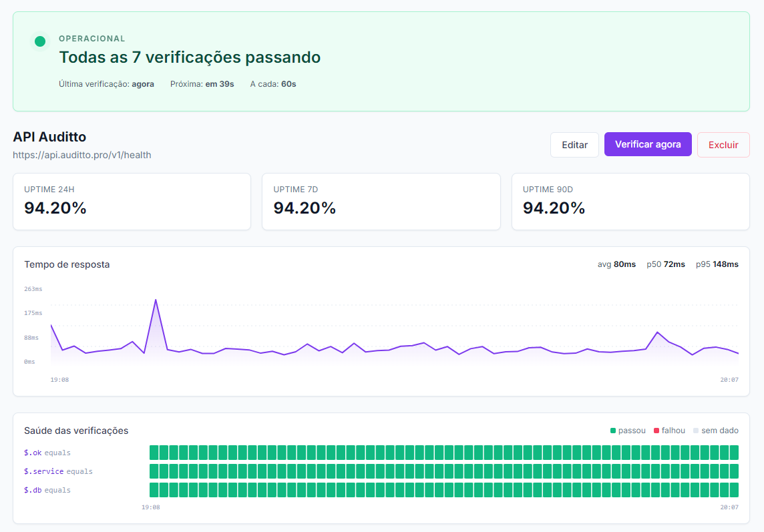Select the $.service equals check label
The width and height of the screenshot is (764, 532).
pyautogui.click(x=58, y=471)
